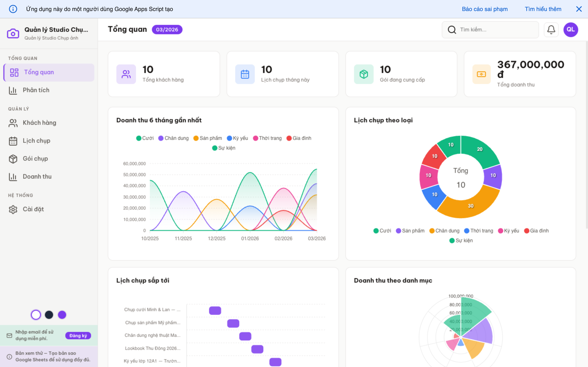This screenshot has width=588, height=367.
Task: Click the customers icon on Tổng khách hàng card
Action: point(126,74)
